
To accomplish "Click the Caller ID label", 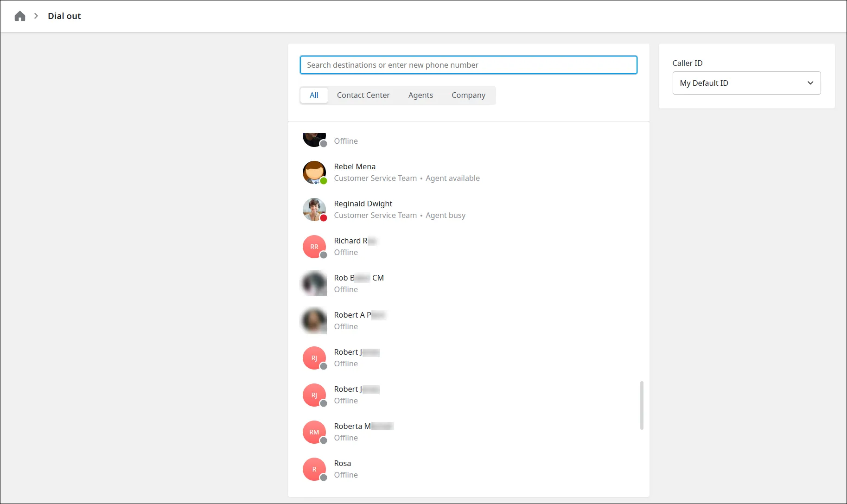I will 688,63.
